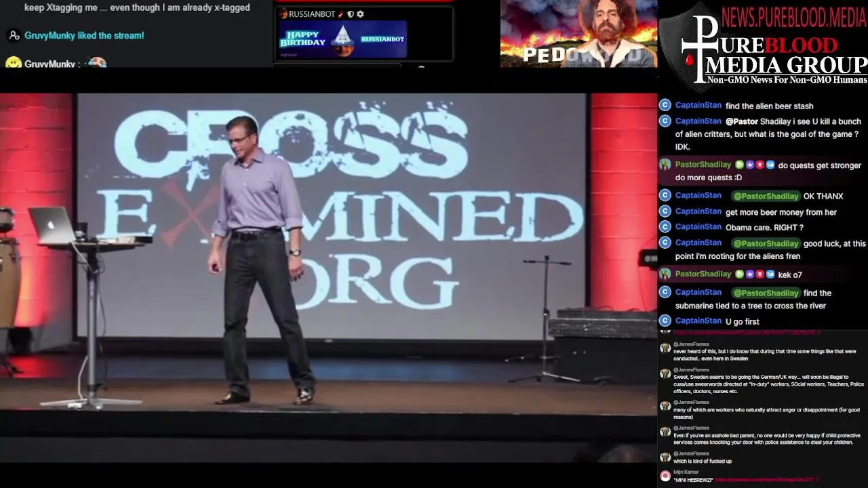Click the PEDOWOOD thumbnail image
Image resolution: width=868 pixels, height=488 pixels.
pos(578,33)
